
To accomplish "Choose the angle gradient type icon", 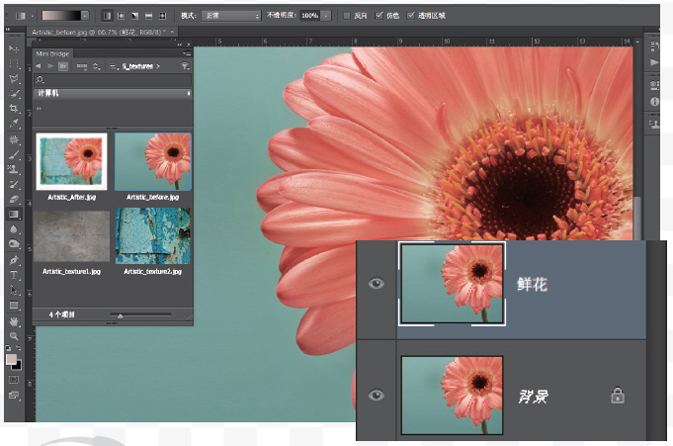I will [x=135, y=16].
